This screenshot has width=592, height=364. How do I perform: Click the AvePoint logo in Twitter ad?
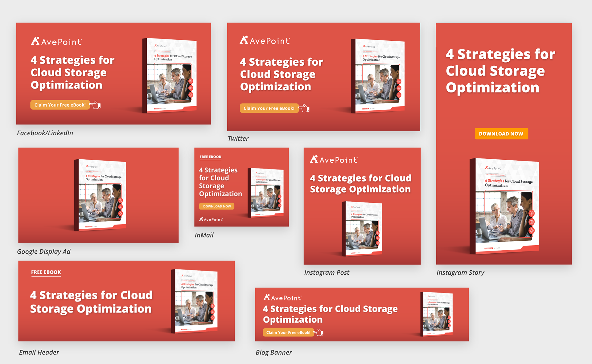point(265,40)
